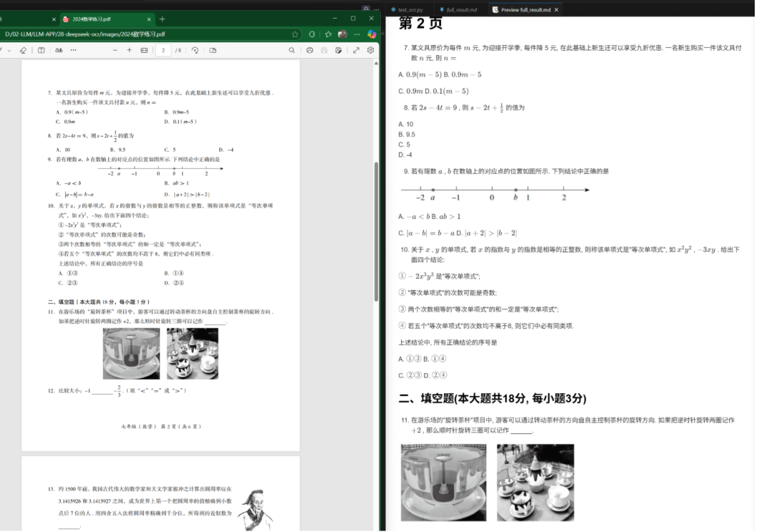This screenshot has height=532, width=772.
Task: Select the eraser tool in the PDF toolbar
Action: click(23, 50)
